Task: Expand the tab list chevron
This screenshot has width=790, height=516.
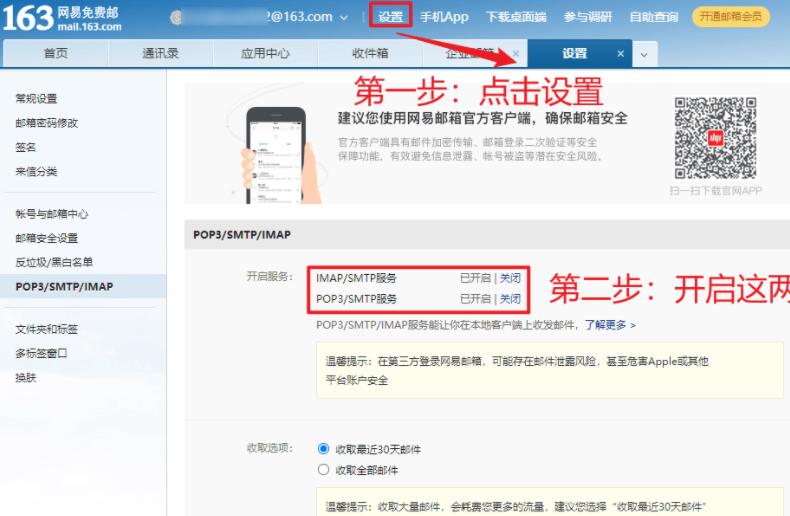Action: click(x=644, y=54)
